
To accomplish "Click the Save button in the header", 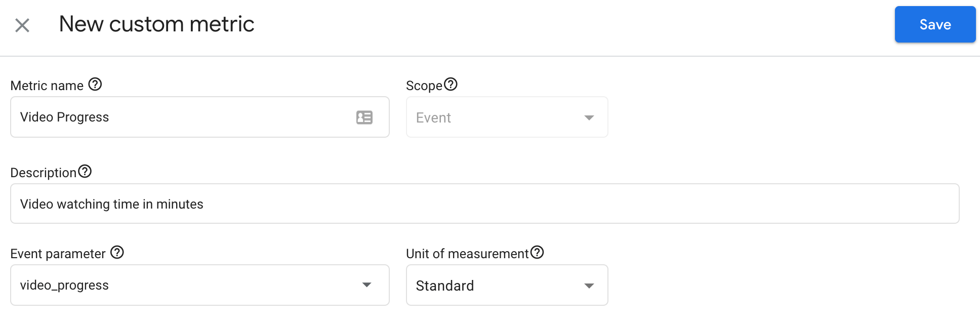I will pos(935,24).
